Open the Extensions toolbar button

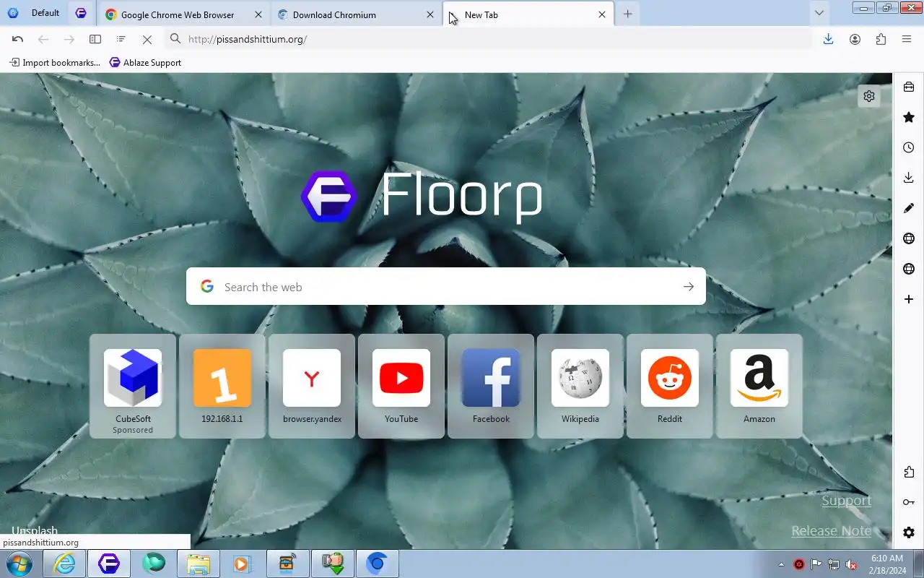[x=881, y=39]
